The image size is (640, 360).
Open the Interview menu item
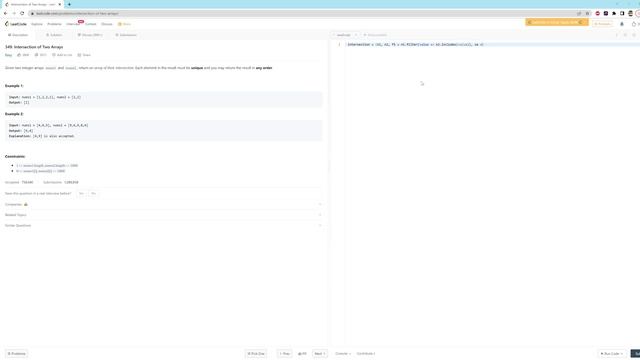click(73, 24)
